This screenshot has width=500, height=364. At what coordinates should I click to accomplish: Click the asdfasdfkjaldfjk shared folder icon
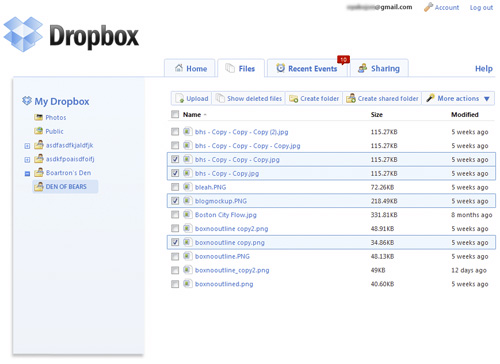point(39,145)
